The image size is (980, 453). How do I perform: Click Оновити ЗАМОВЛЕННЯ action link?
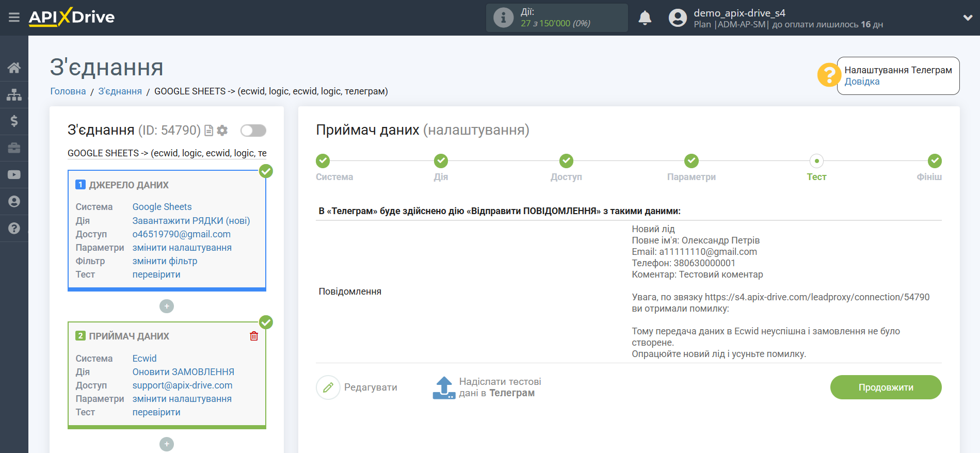183,372
